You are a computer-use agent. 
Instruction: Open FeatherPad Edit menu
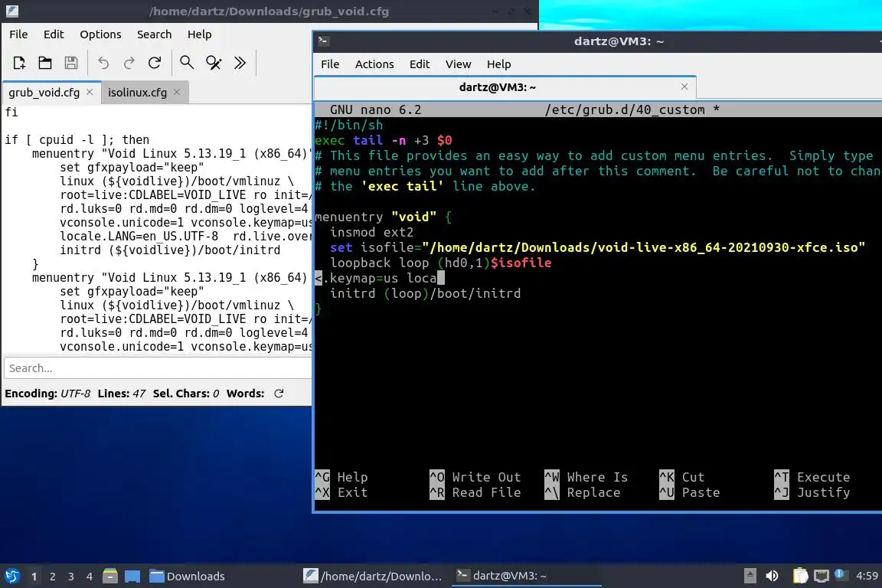point(54,34)
